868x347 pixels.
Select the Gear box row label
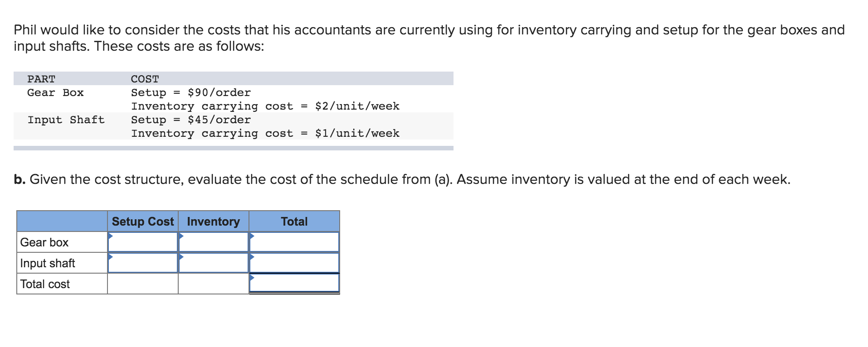point(44,242)
